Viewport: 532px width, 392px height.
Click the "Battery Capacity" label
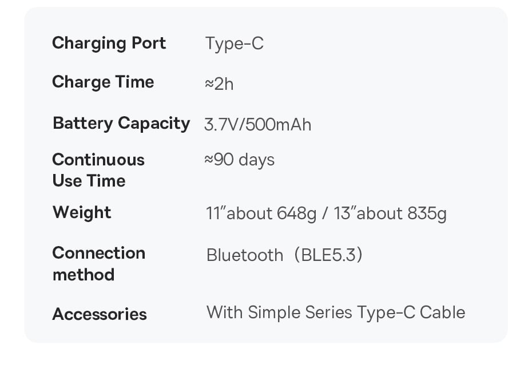(121, 124)
